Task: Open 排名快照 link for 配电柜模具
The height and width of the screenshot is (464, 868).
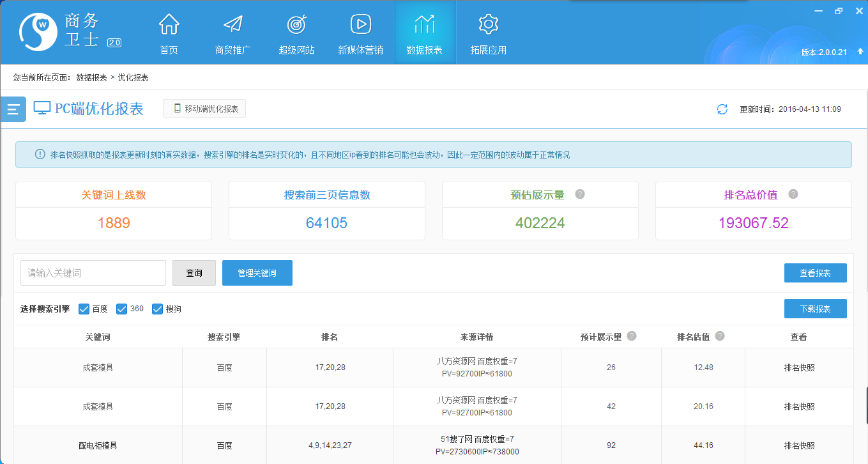Action: (799, 445)
